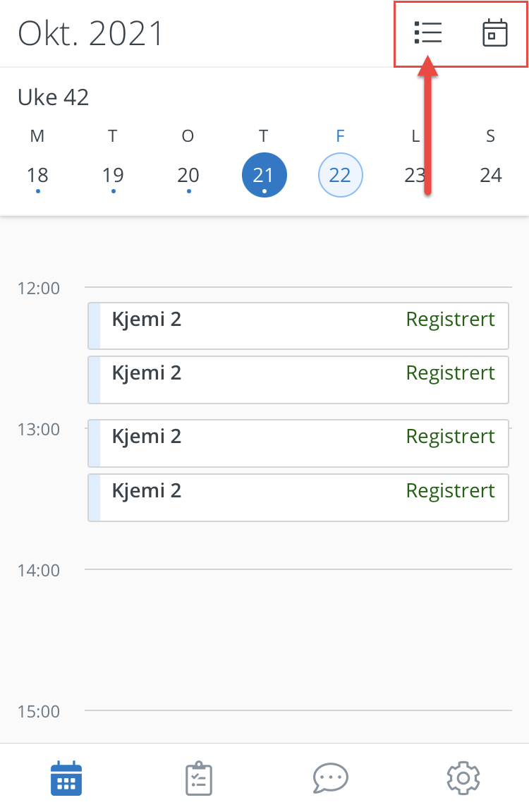The width and height of the screenshot is (529, 812).
Task: Open the go-to-today calendar icon
Action: (495, 33)
